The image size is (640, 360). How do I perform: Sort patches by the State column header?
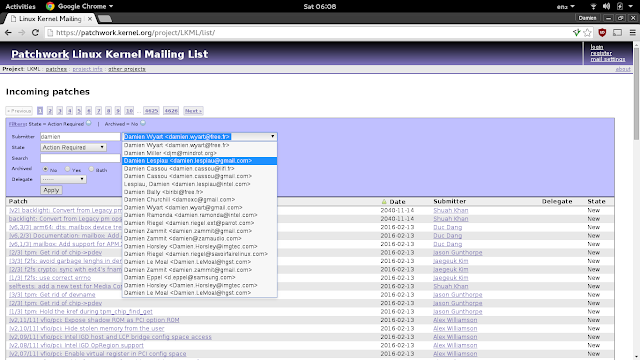point(596,201)
